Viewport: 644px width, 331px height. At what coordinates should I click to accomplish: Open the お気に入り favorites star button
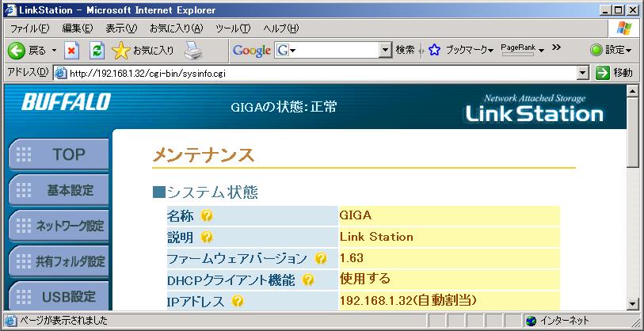tap(143, 51)
